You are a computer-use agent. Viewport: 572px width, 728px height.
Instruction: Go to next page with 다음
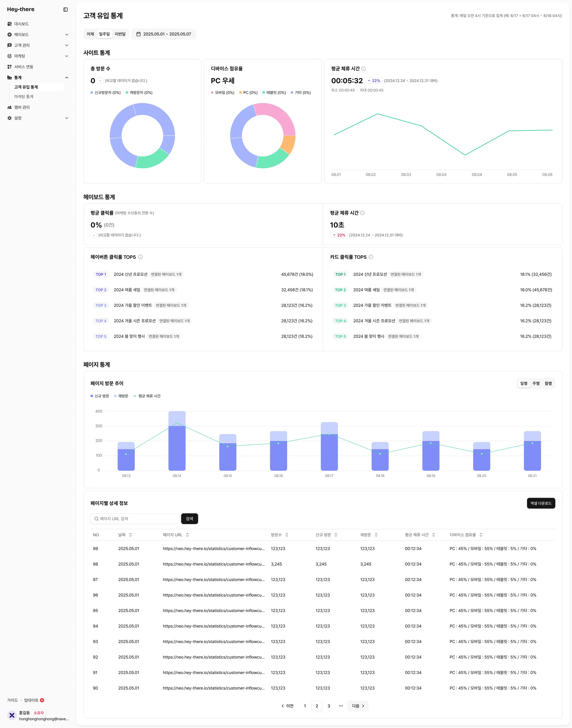point(358,706)
